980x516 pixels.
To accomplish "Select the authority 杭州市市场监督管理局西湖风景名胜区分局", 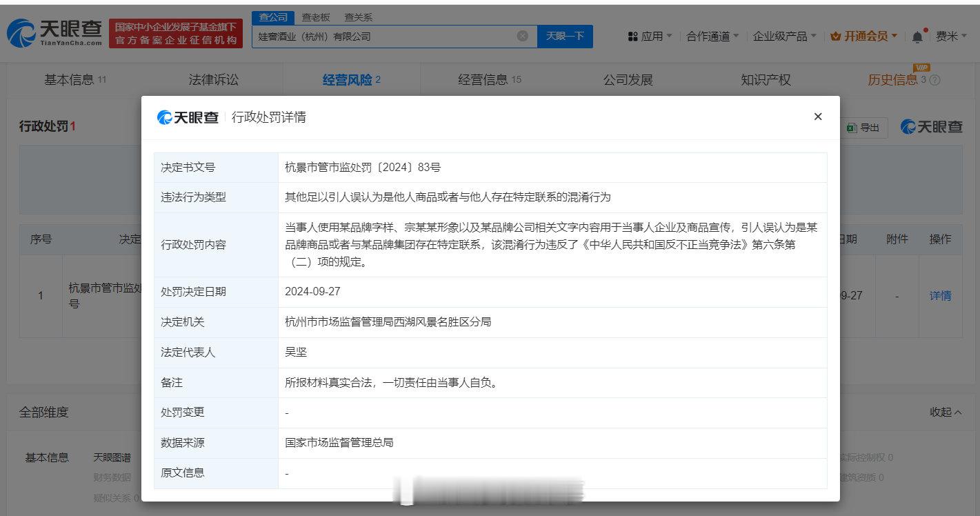I will 388,321.
